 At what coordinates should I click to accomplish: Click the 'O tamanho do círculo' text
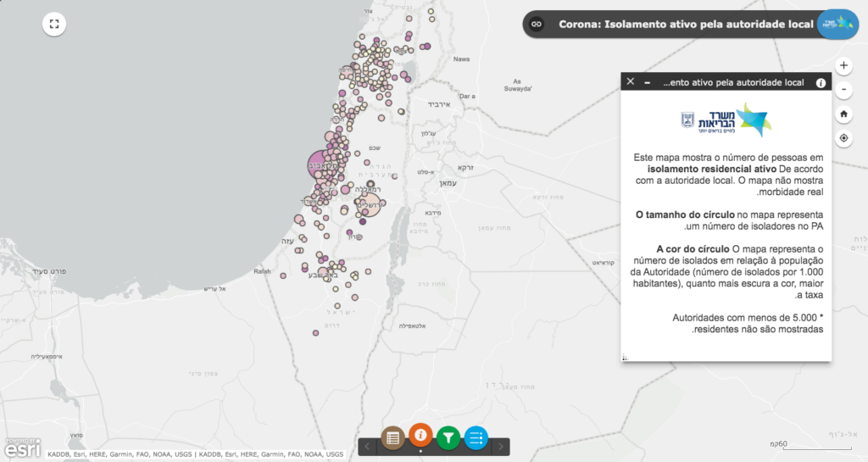[685, 214]
